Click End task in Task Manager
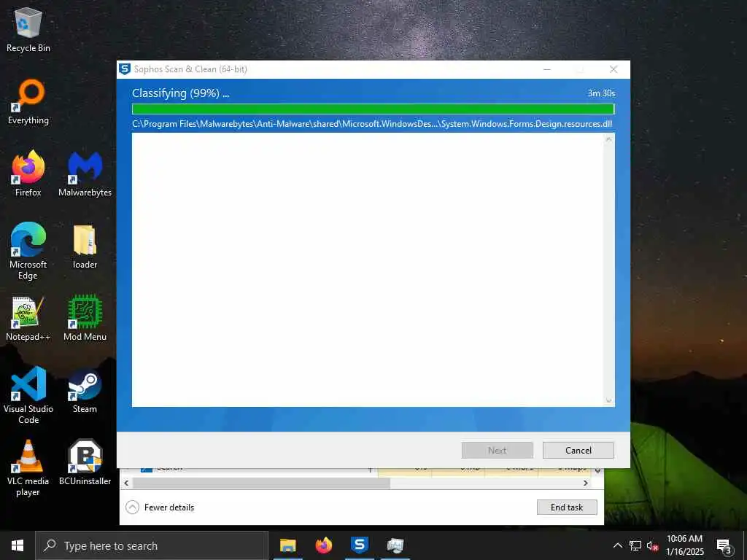Viewport: 747px width, 560px height. click(566, 507)
